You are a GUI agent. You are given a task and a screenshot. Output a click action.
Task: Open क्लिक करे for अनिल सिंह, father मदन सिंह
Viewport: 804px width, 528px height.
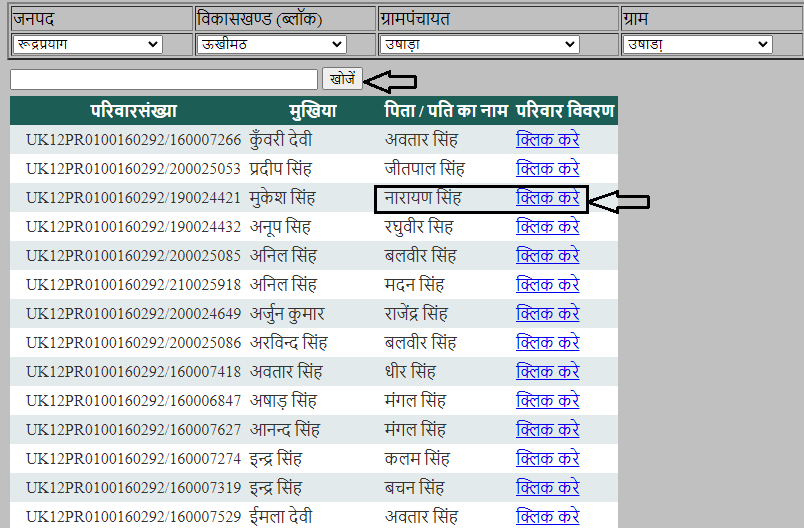547,285
